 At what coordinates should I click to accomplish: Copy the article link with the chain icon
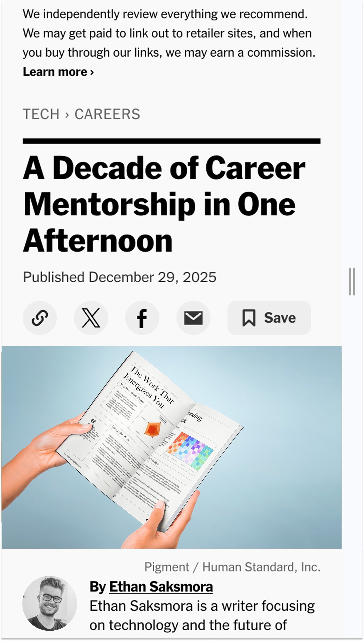pyautogui.click(x=40, y=318)
